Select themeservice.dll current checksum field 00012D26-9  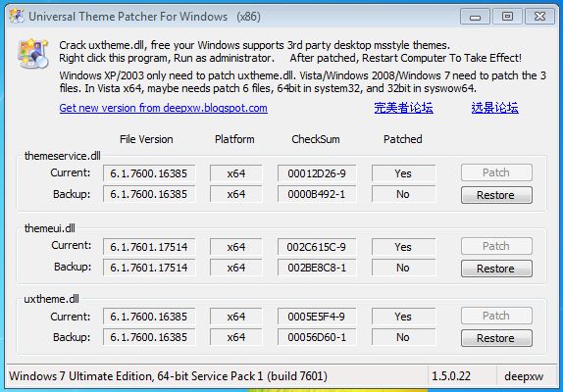click(317, 173)
